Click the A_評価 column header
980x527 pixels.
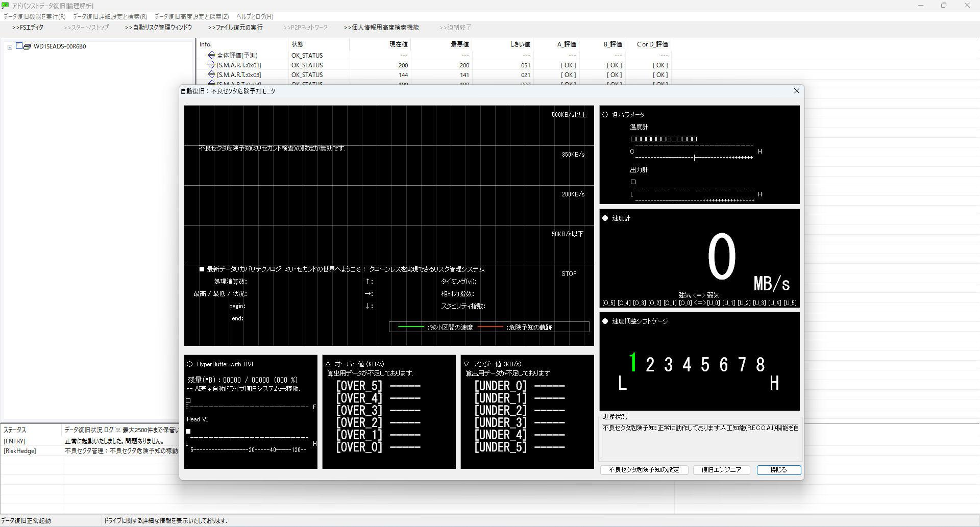(556, 44)
